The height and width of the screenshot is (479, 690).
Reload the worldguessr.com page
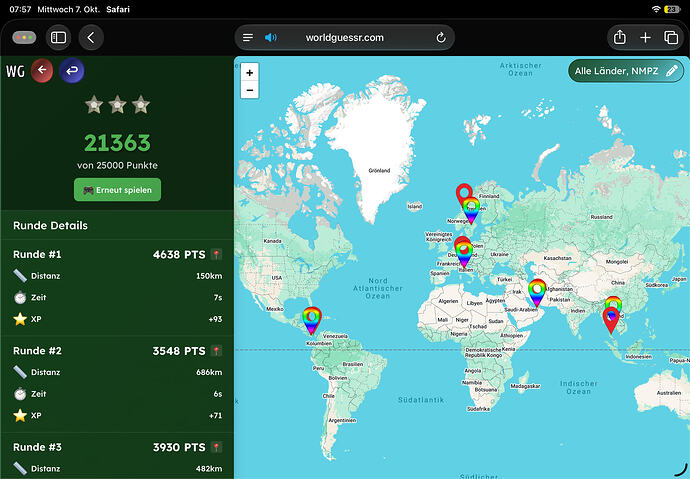440,38
